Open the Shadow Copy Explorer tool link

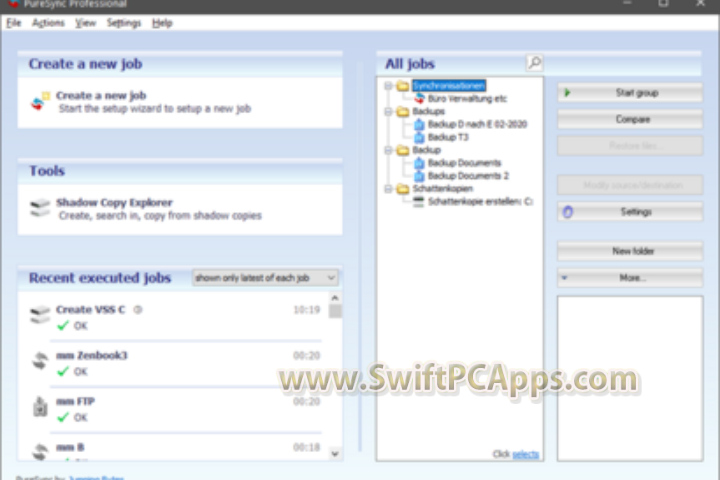click(x=114, y=203)
